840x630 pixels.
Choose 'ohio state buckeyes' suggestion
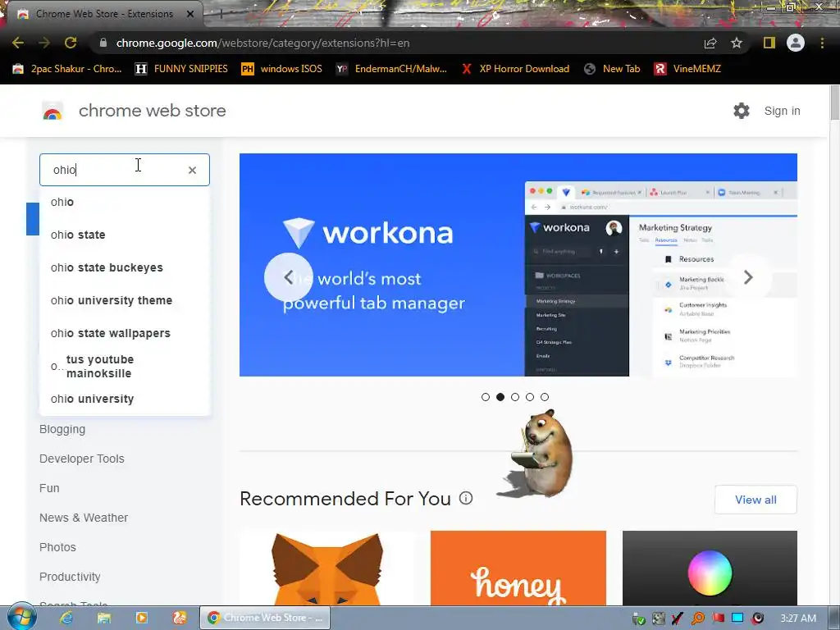[x=125, y=267]
